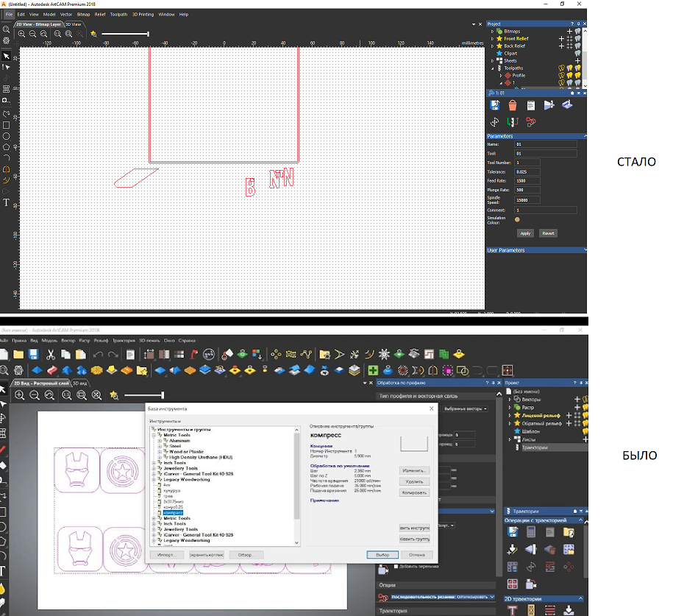Click contrast slider in upper 2D view toolbar
698x616 pixels.
(x=125, y=34)
